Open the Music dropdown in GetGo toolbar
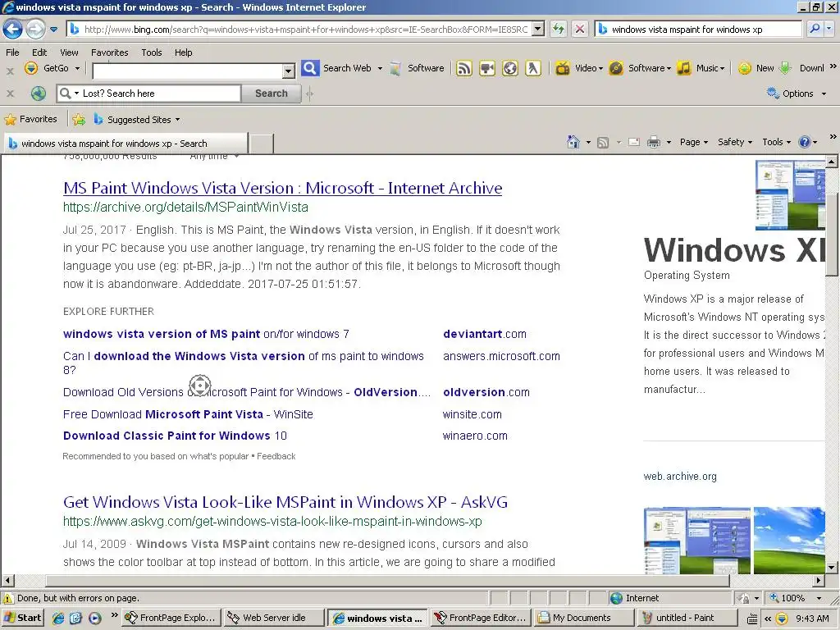 pyautogui.click(x=722, y=69)
